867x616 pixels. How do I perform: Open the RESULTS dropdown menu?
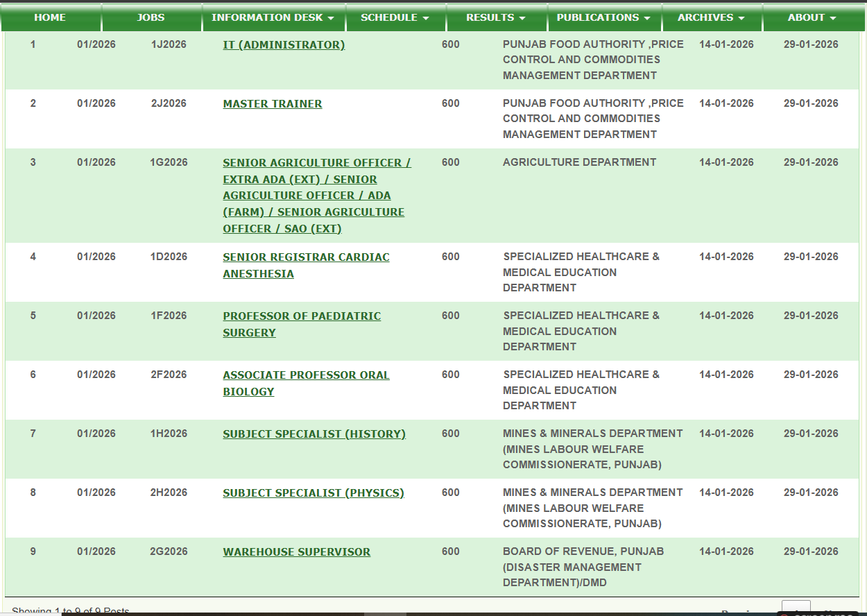[x=497, y=17]
